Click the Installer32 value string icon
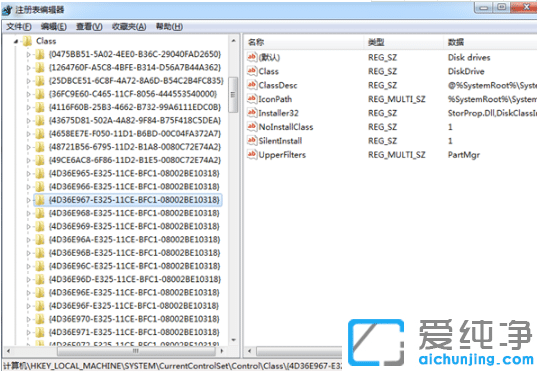This screenshot has height=372, width=542. (x=252, y=112)
